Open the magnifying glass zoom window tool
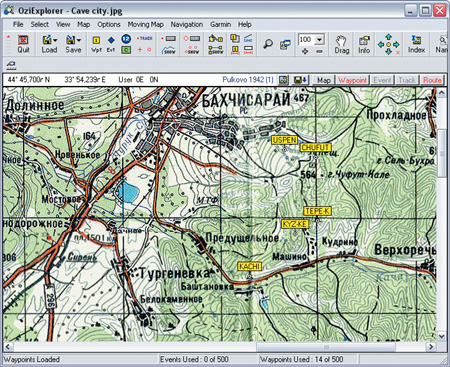 (x=268, y=44)
